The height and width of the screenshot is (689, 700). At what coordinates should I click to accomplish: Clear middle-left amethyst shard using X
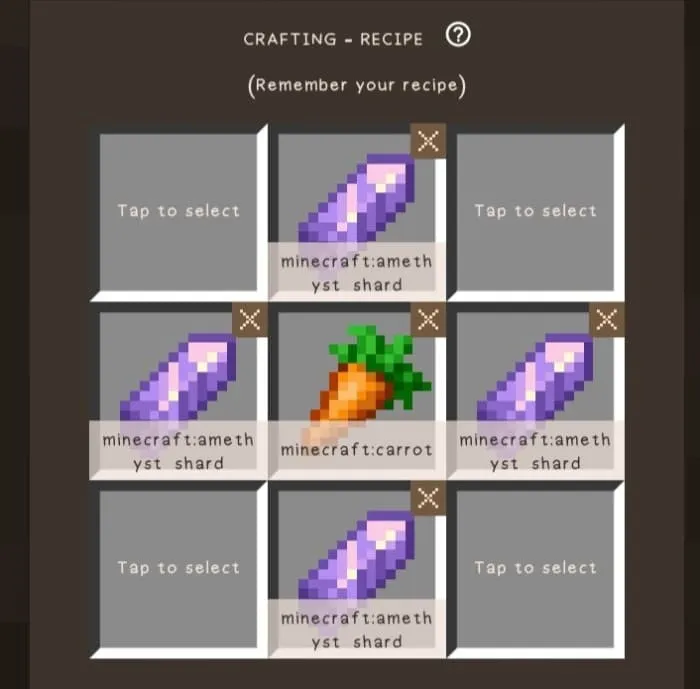point(250,320)
